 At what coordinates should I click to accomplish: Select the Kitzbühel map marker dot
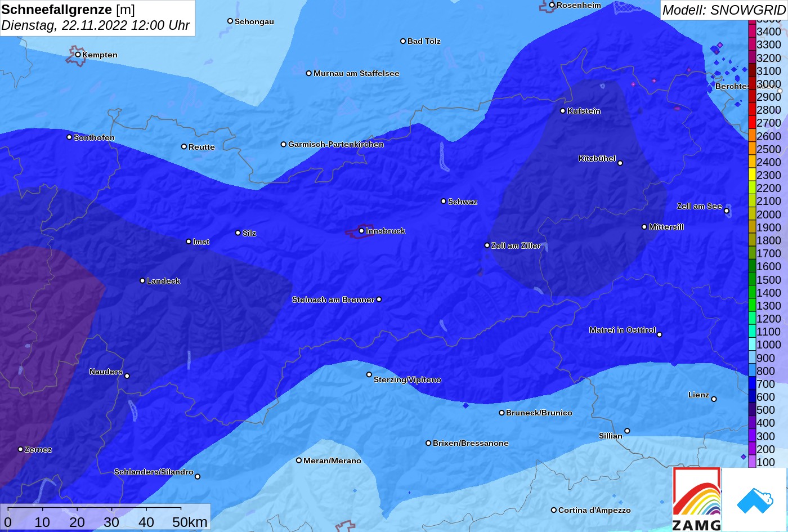[620, 163]
